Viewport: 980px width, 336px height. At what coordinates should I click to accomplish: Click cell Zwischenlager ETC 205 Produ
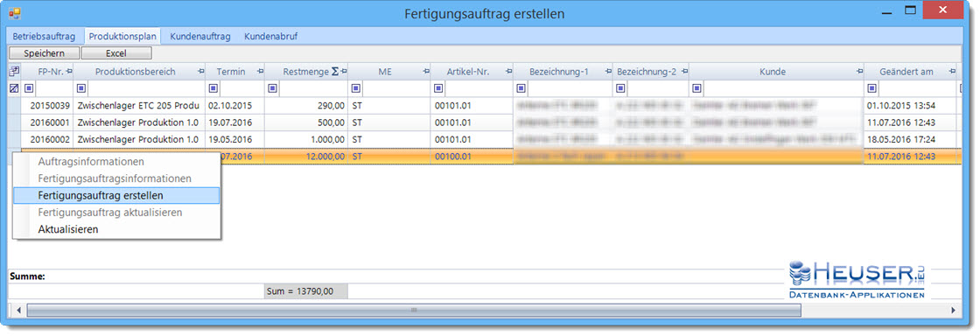pos(139,106)
